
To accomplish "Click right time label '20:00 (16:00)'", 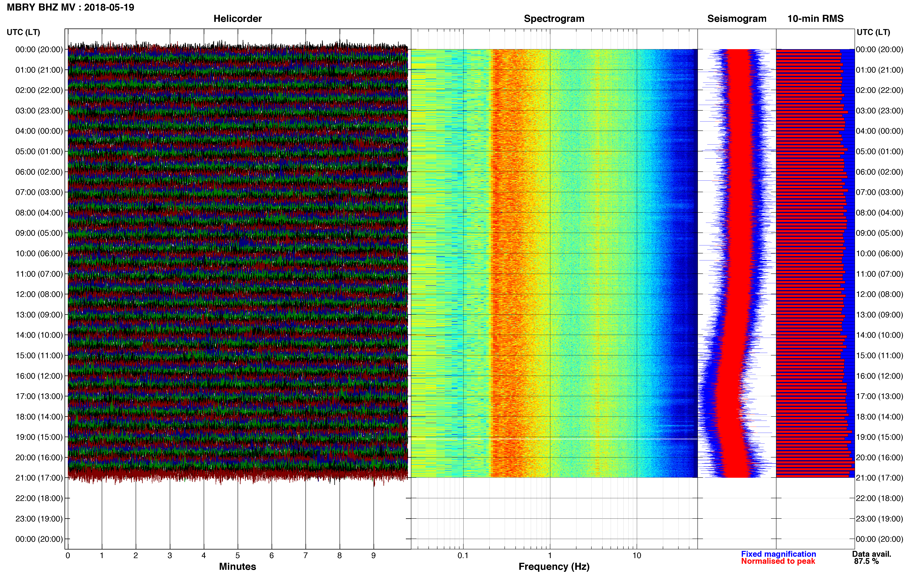I will pos(879,458).
